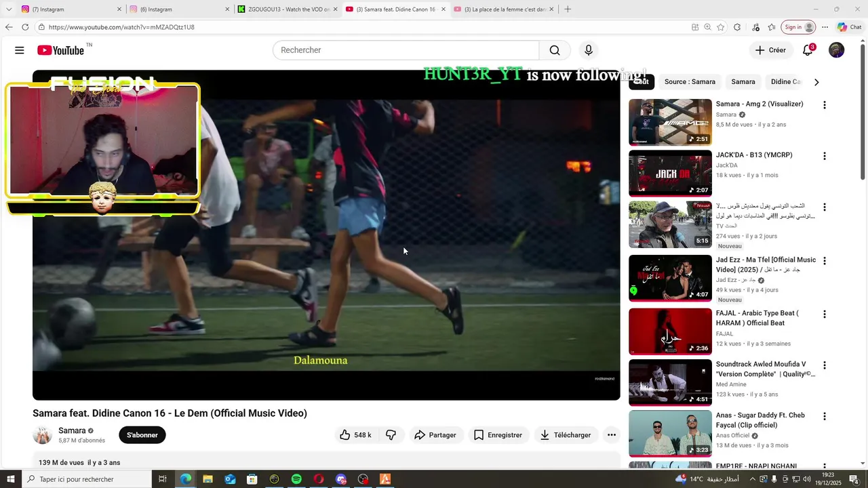Image resolution: width=868 pixels, height=488 pixels.
Task: Open Outlook from the taskbar
Action: coord(230,479)
